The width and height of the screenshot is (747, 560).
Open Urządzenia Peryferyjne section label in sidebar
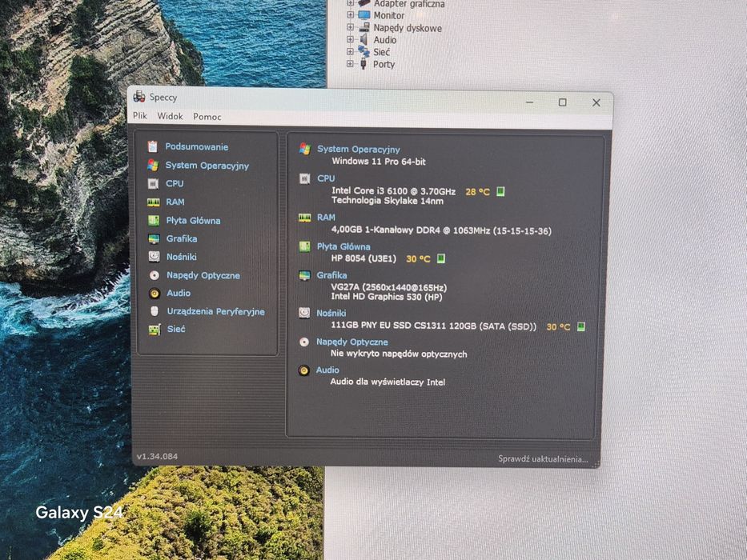pyautogui.click(x=216, y=311)
